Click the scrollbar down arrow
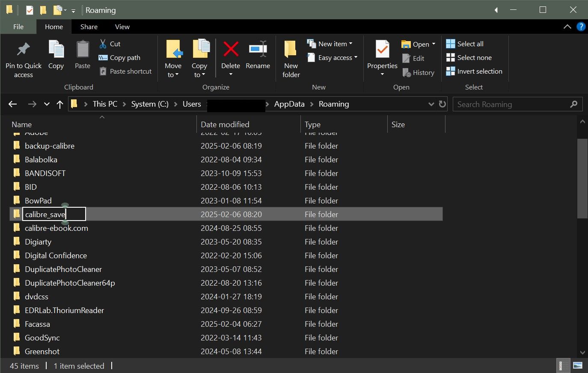 coord(582,353)
